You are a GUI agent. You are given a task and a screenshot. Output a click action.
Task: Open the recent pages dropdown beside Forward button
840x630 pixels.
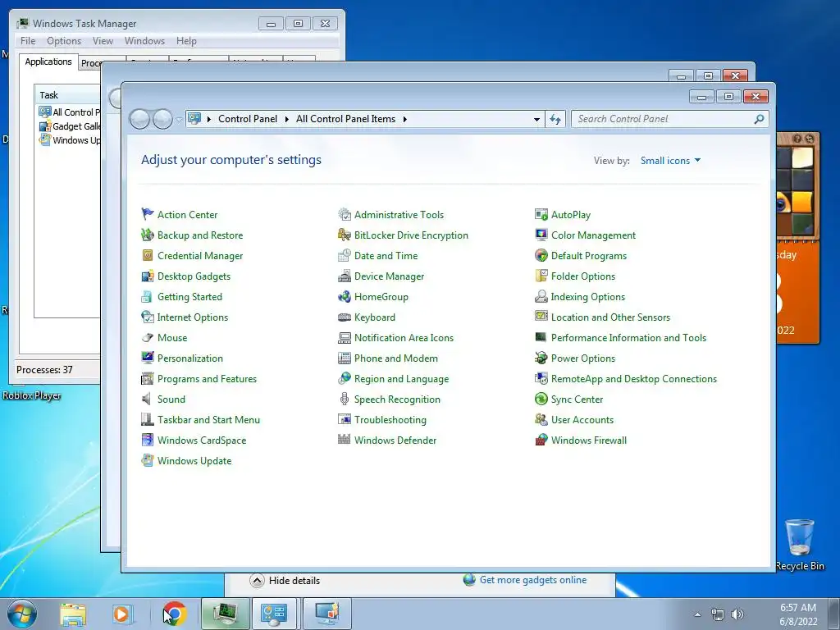pos(179,120)
